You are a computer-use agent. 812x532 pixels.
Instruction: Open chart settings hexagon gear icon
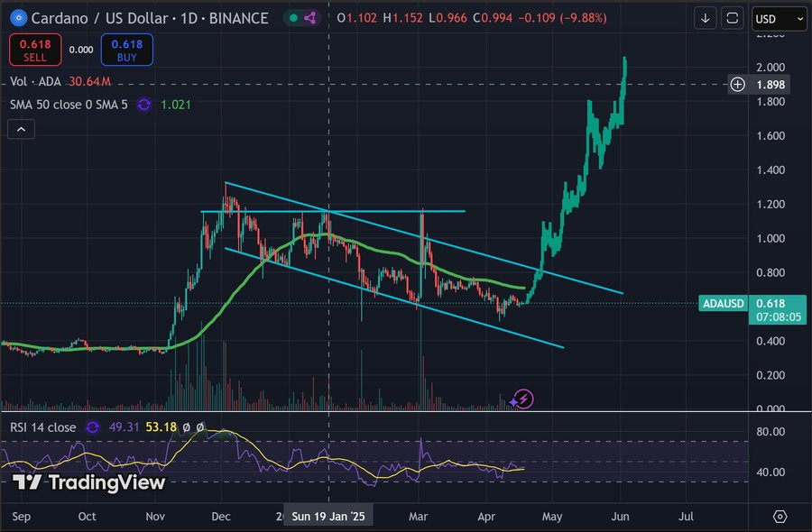point(780,517)
